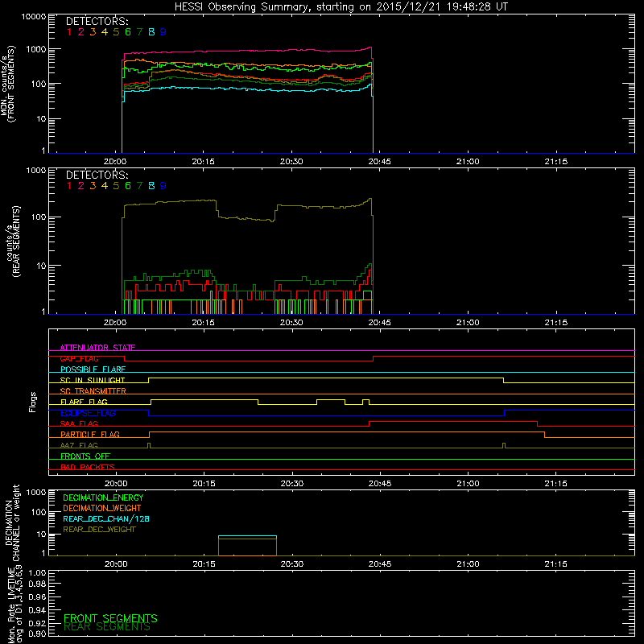Click the DETECTORS: legend heading in rear segments plot

[97, 175]
